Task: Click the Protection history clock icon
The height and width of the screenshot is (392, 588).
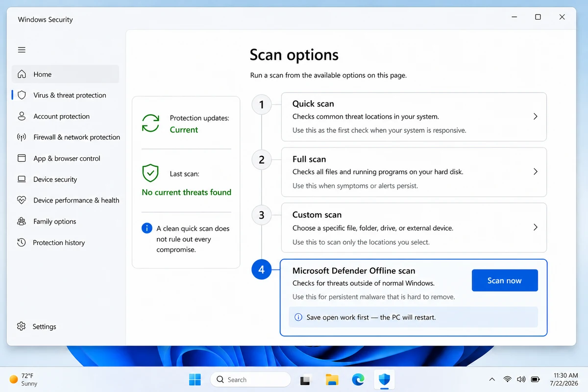Action: 22,243
